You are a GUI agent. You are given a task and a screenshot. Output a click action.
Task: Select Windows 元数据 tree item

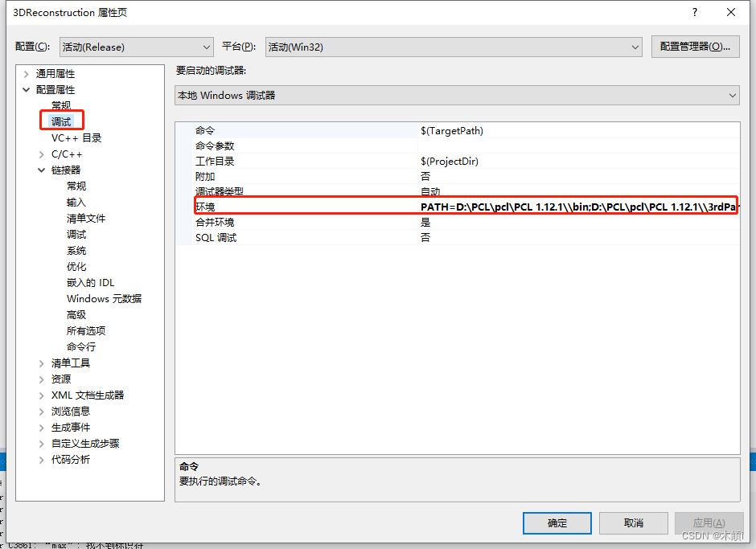coord(104,299)
